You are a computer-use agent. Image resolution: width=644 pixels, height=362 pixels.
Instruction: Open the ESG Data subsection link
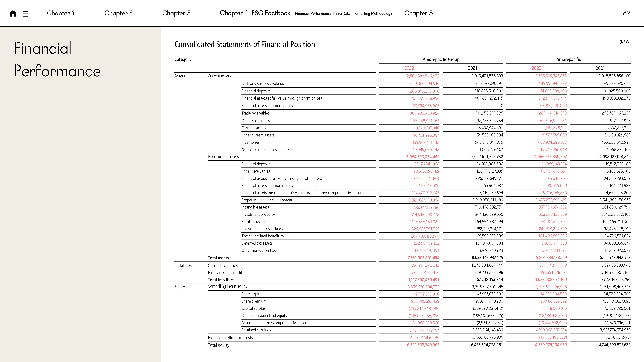pos(343,14)
